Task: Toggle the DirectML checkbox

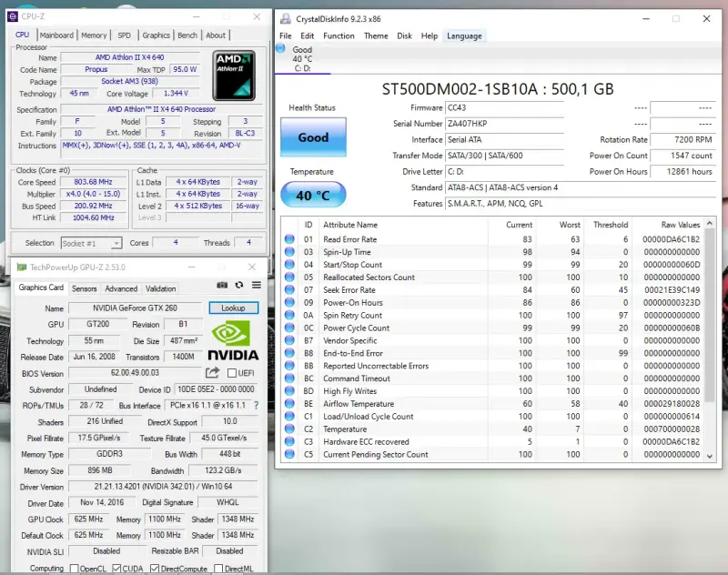Action: (x=218, y=569)
